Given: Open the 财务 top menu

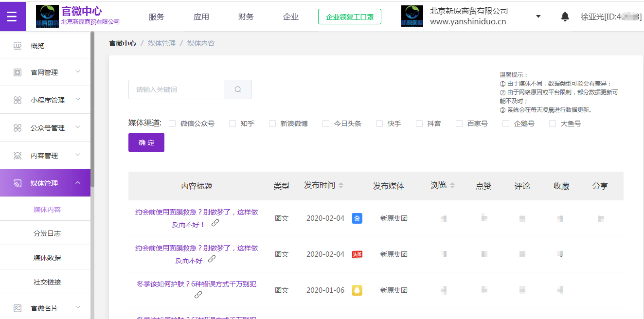Looking at the screenshot, I should pyautogui.click(x=246, y=17).
